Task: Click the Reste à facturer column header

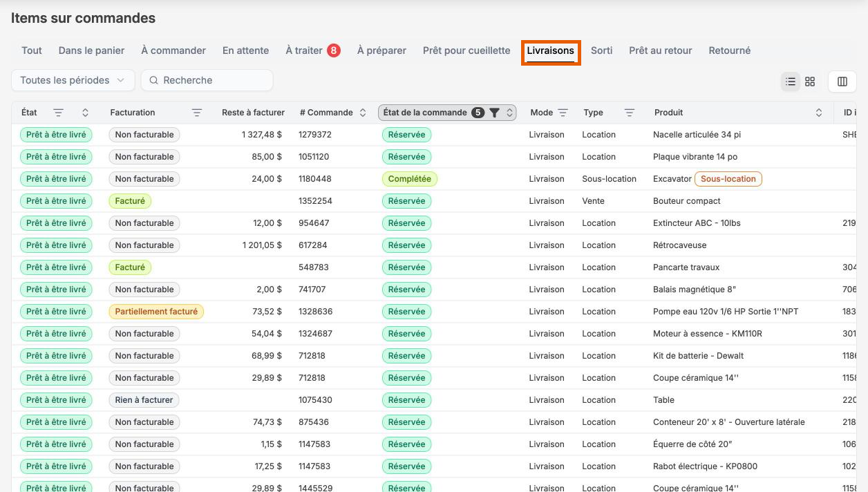Action: pyautogui.click(x=253, y=113)
